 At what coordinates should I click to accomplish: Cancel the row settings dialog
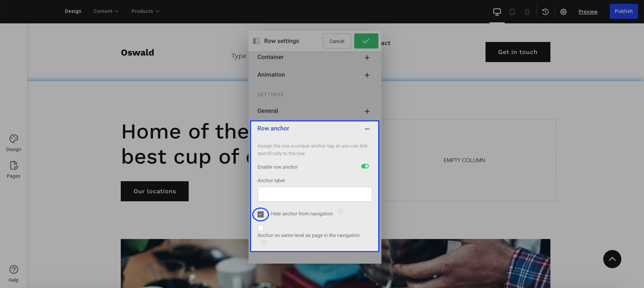[337, 41]
